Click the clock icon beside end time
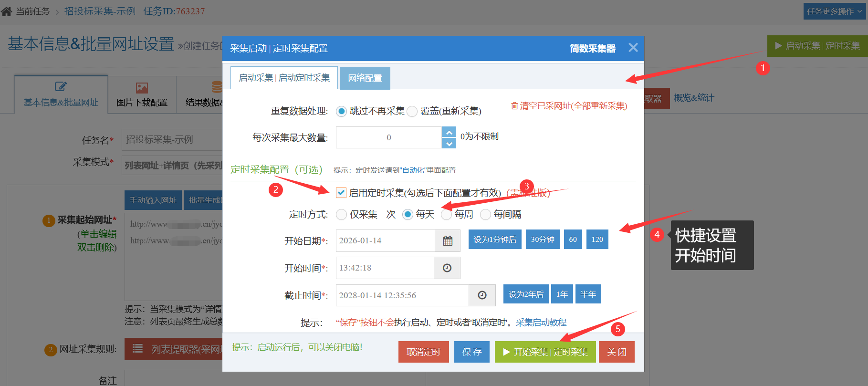This screenshot has height=386, width=868. [482, 295]
